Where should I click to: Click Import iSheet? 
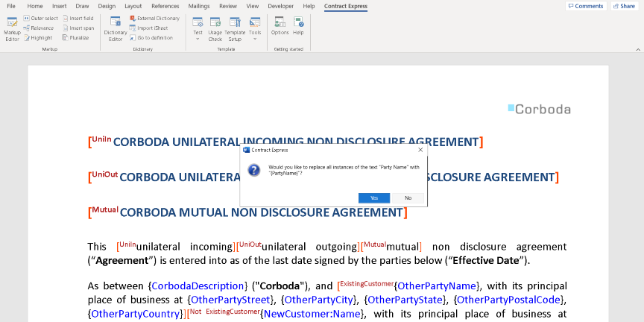pos(148,28)
